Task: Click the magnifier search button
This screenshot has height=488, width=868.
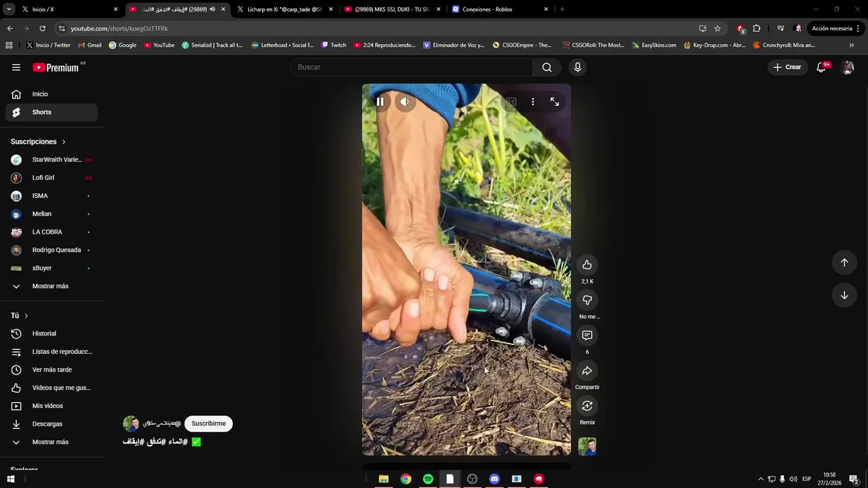Action: pyautogui.click(x=547, y=67)
